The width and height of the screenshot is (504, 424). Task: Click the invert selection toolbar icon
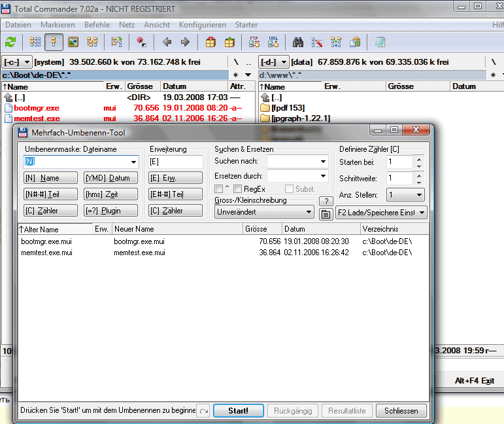(116, 42)
